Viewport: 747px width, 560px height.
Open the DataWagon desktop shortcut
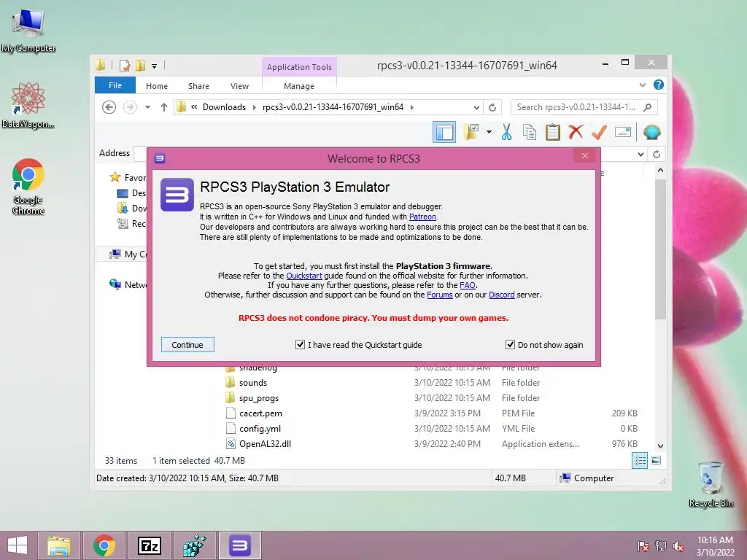pos(28,105)
